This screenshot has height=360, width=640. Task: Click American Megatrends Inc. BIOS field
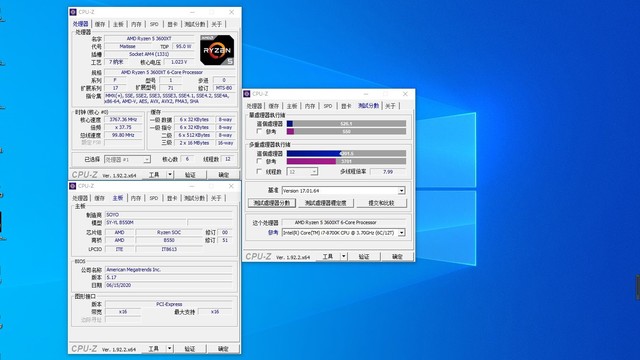(x=169, y=270)
